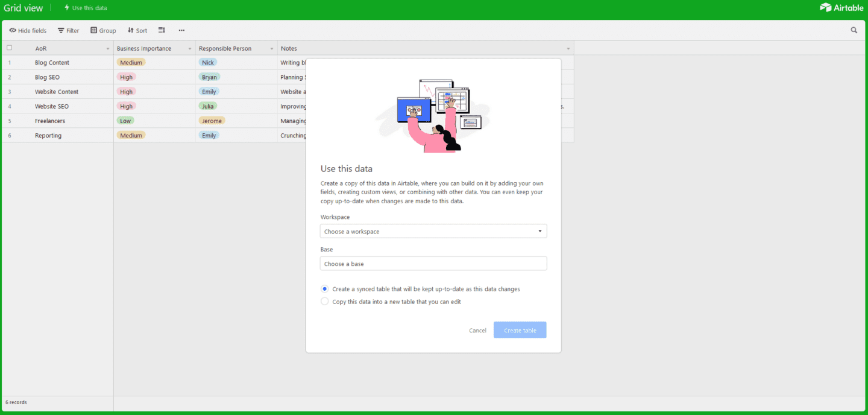Cancel the Use this data dialog
This screenshot has width=868, height=415.
tap(477, 330)
